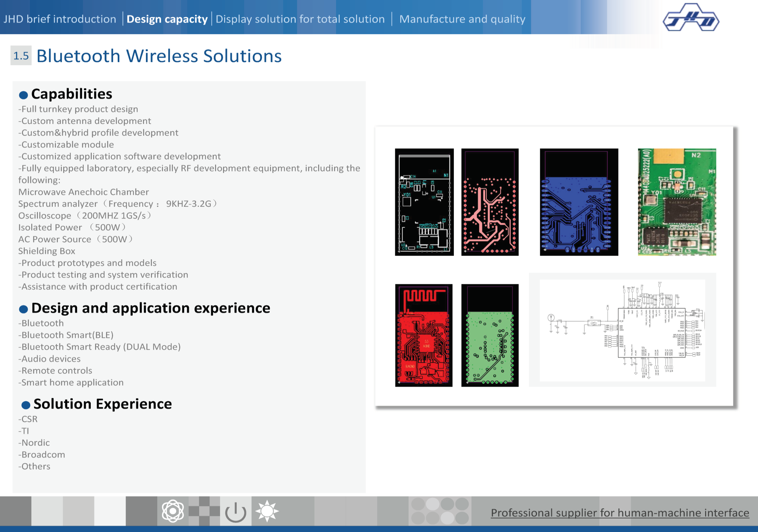Click the blue bullet beside Capabilities

tap(23, 95)
